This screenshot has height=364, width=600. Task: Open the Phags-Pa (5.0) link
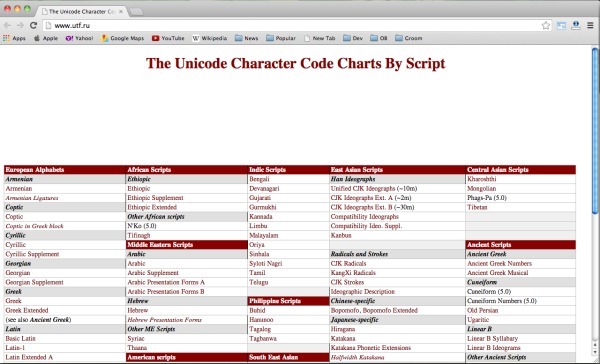pos(487,198)
